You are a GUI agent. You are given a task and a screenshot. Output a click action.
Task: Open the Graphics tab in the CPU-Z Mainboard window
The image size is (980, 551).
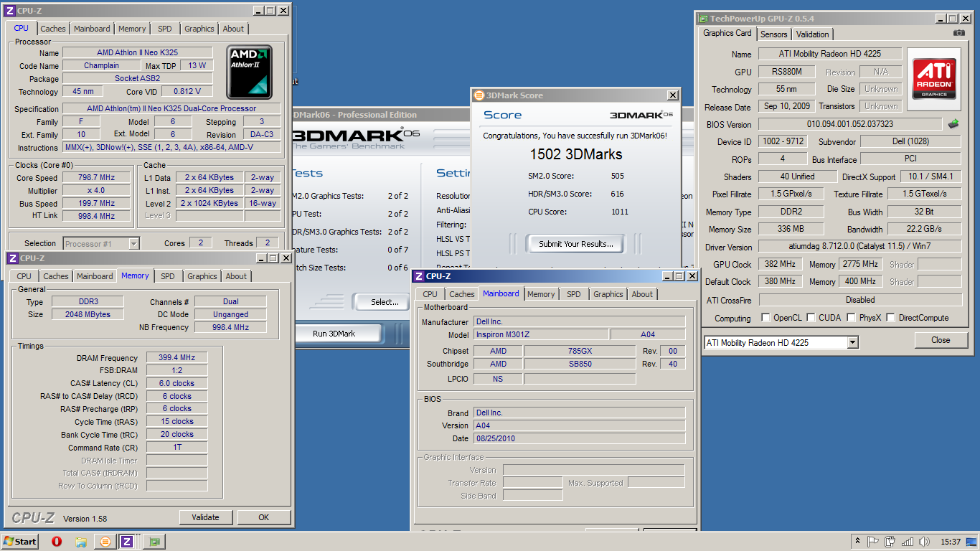(x=608, y=294)
